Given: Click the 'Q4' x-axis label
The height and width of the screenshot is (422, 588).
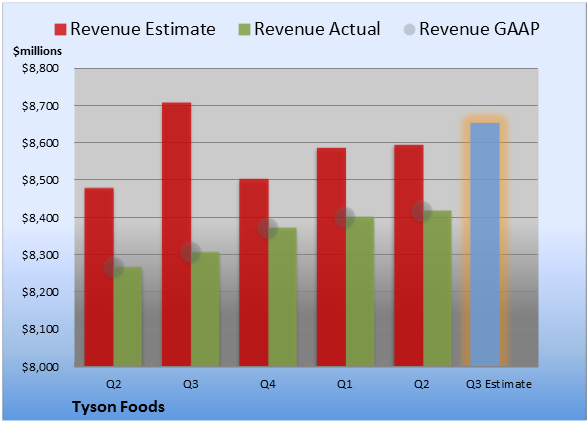Looking at the screenshot, I should tap(268, 384).
